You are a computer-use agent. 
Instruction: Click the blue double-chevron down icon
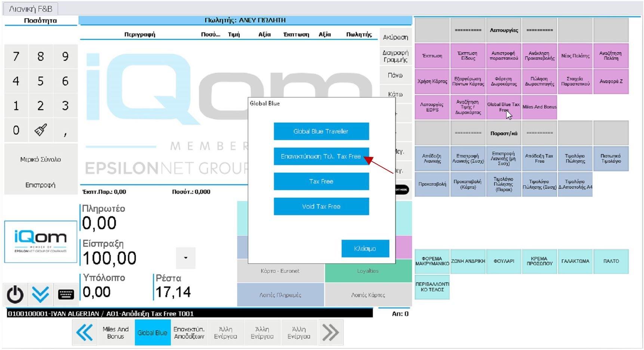coord(40,294)
